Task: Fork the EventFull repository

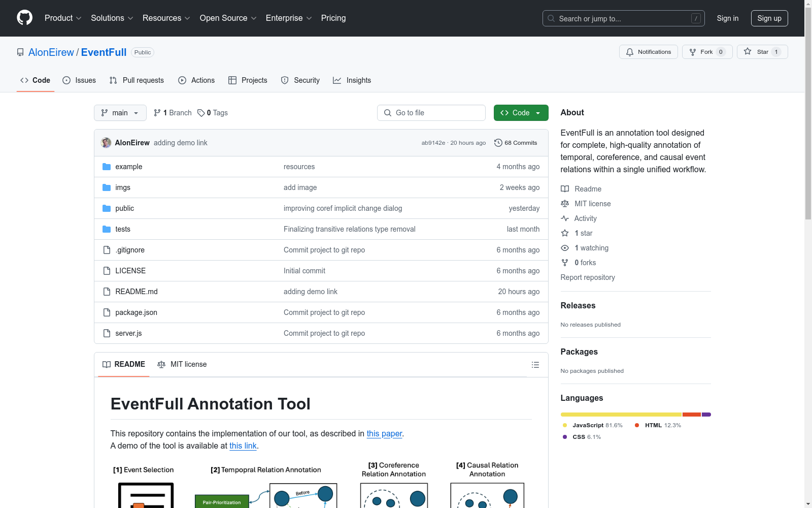Action: pos(707,52)
